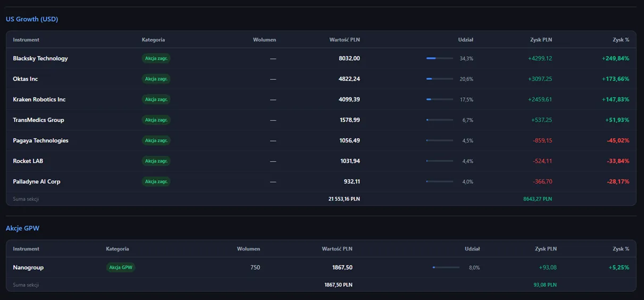
Task: Click the Akcja zagr. badge for TransMedics Group
Action: click(156, 120)
